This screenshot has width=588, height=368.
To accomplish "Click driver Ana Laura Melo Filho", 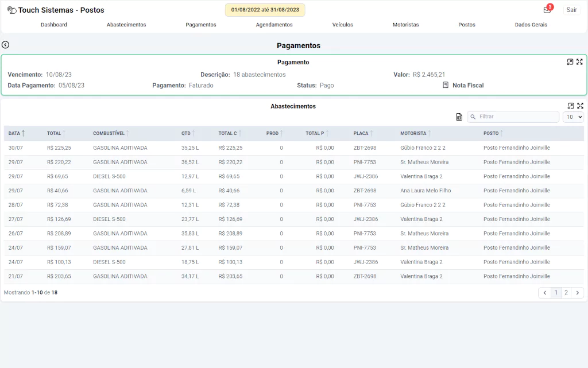I will [x=425, y=191].
